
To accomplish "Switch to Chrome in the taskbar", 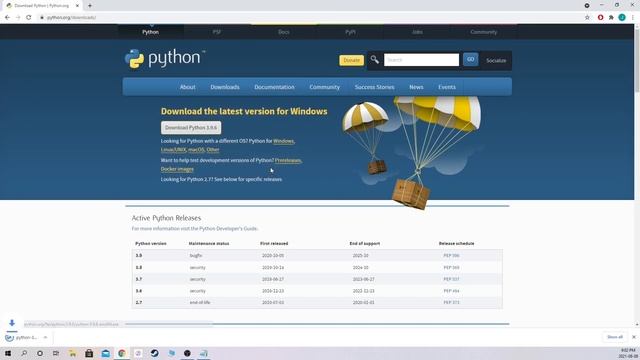I will coord(122,353).
